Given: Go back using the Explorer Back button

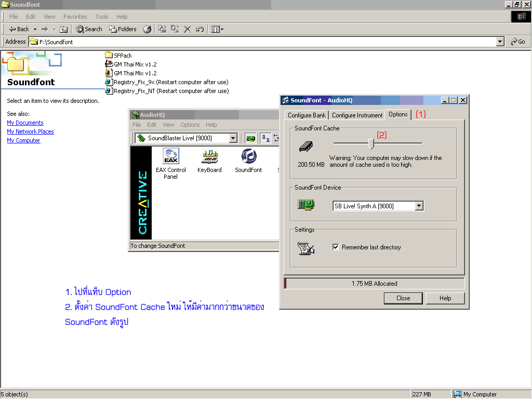Looking at the screenshot, I should 19,29.
